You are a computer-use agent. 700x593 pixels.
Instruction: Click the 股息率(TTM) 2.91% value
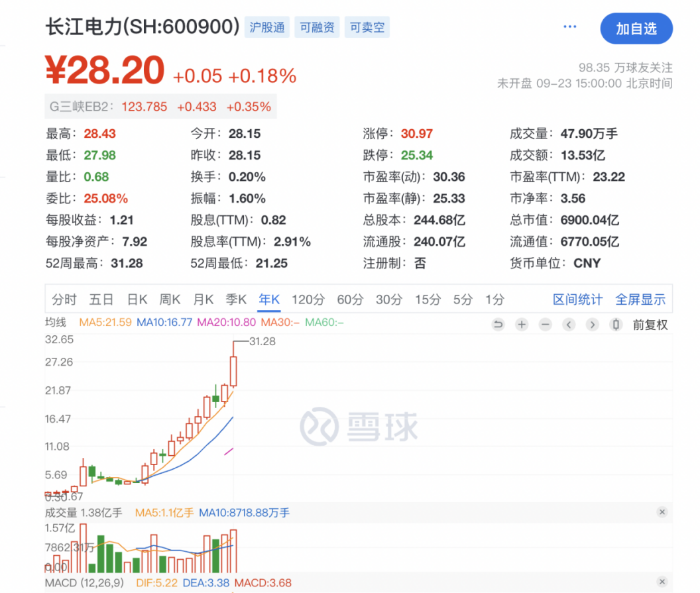[292, 241]
